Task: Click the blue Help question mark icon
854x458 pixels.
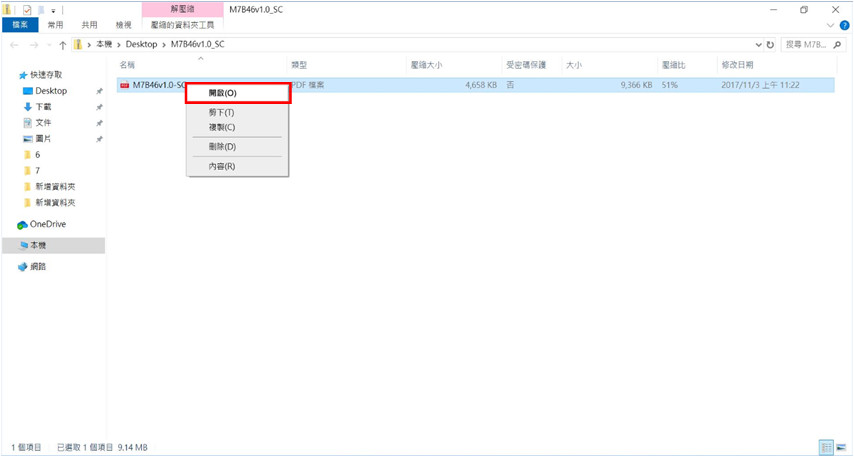Action: tap(844, 25)
